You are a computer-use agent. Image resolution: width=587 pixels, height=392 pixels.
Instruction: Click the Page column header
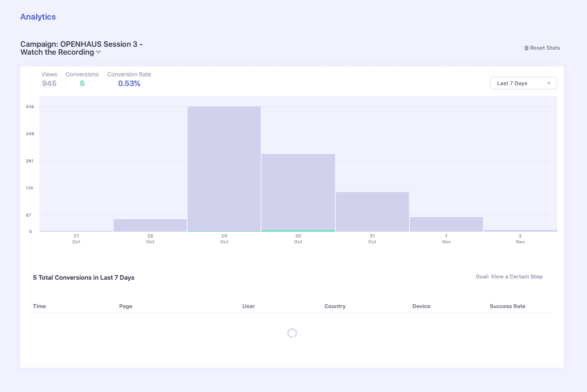coord(126,306)
